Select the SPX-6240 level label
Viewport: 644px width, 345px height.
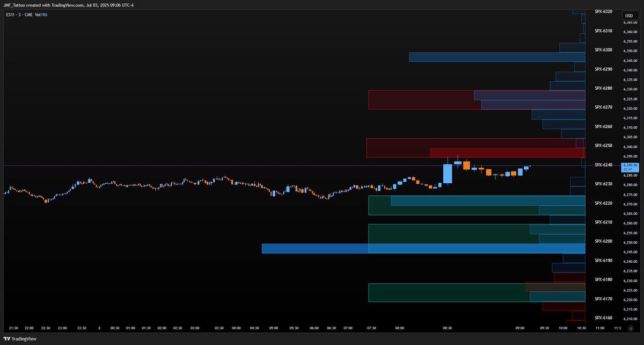coord(604,164)
